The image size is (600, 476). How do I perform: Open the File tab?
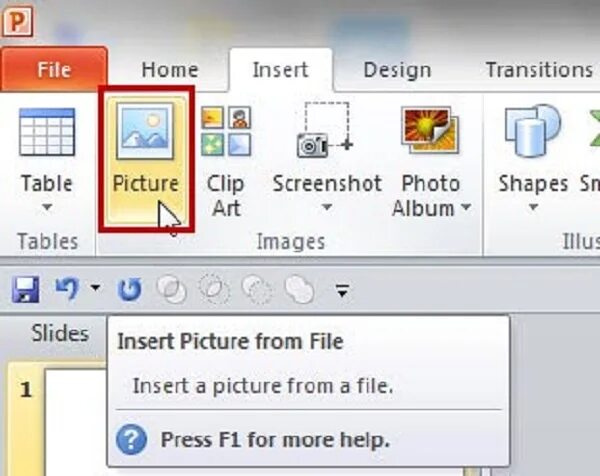coord(53,70)
